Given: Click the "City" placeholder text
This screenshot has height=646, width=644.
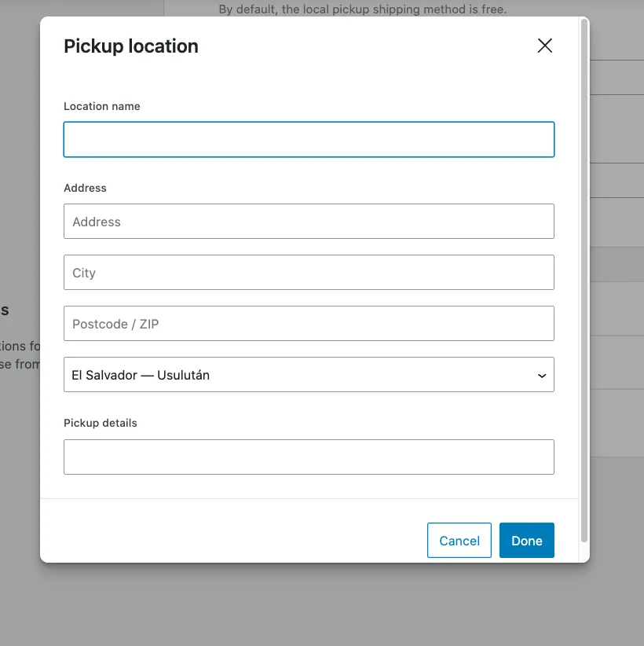Looking at the screenshot, I should [x=84, y=273].
